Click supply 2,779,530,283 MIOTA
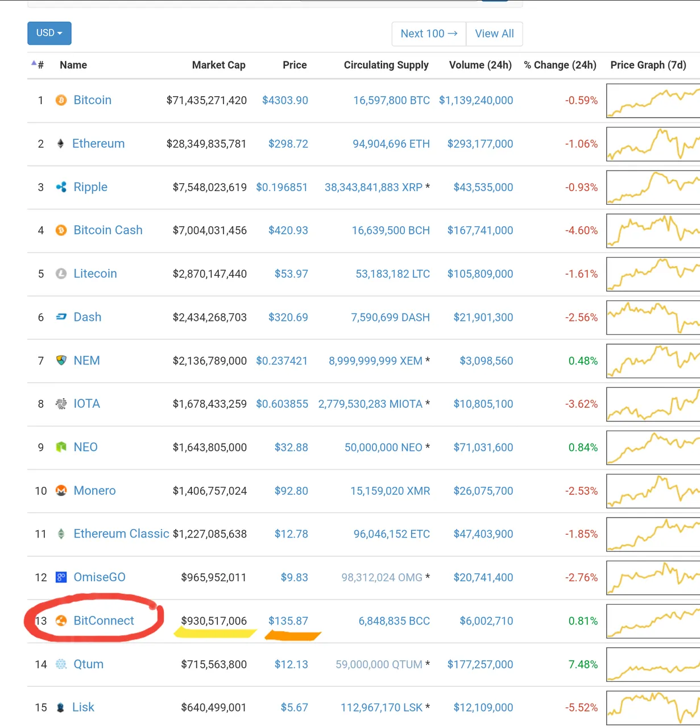Screen dimensions: 700x728 tap(370, 404)
